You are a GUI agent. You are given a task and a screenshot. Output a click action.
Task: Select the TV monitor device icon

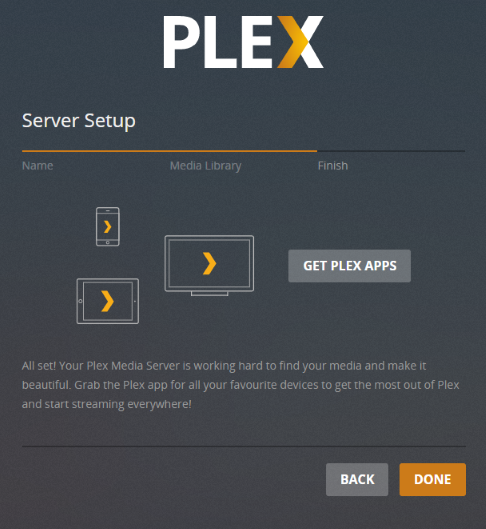tap(209, 266)
